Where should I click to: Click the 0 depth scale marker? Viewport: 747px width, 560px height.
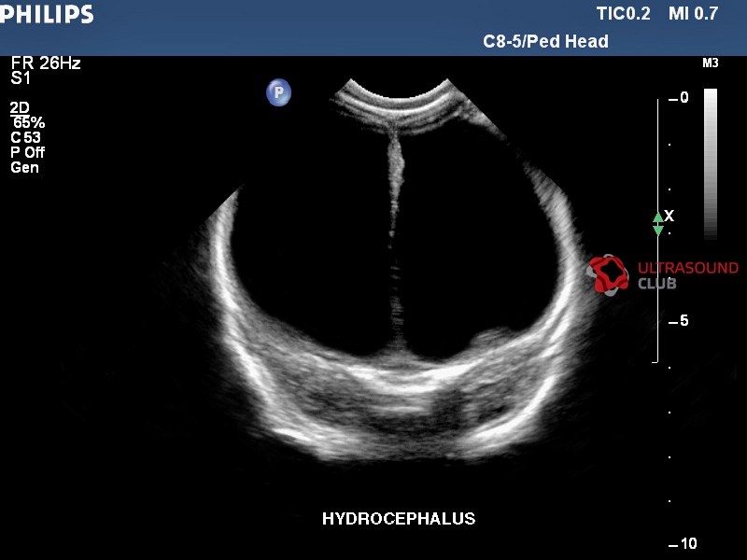(680, 98)
